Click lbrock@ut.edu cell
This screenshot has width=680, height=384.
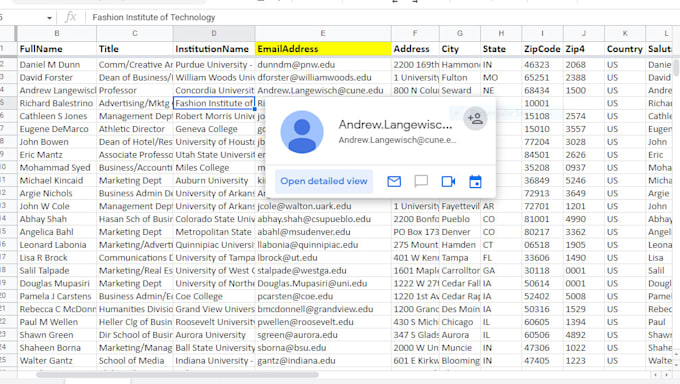323,258
